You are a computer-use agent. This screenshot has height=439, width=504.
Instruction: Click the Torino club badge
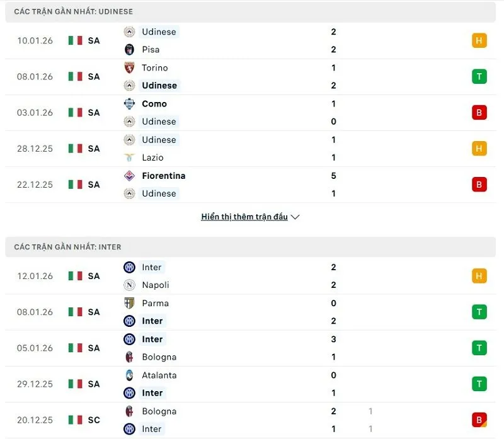pyautogui.click(x=130, y=67)
